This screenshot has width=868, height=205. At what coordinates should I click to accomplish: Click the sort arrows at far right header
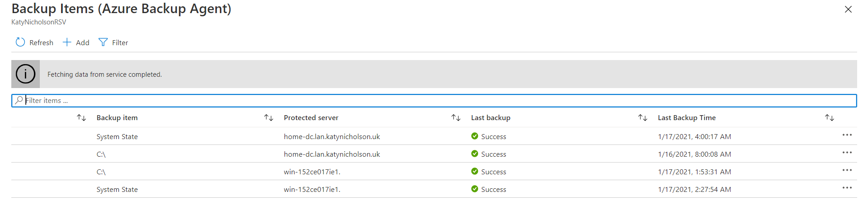tap(830, 118)
